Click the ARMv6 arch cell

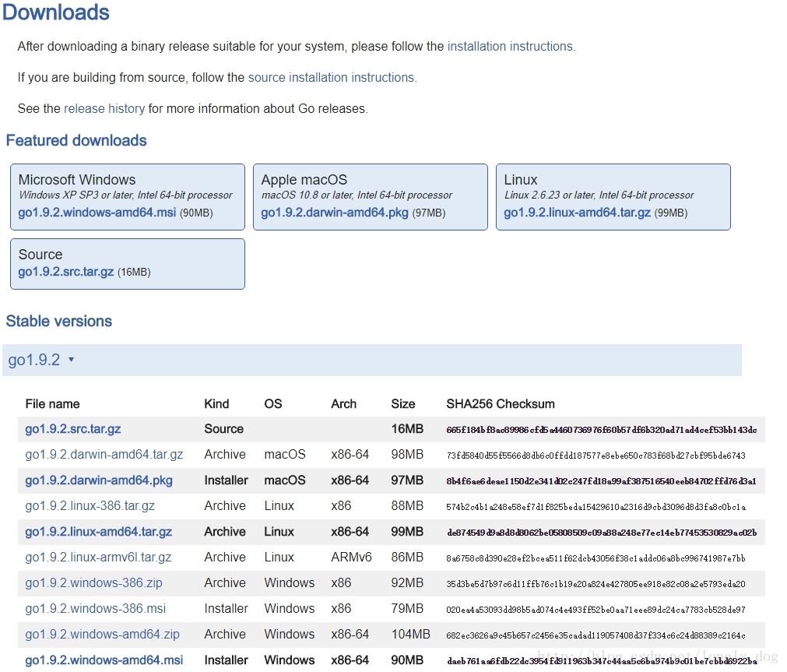click(351, 557)
